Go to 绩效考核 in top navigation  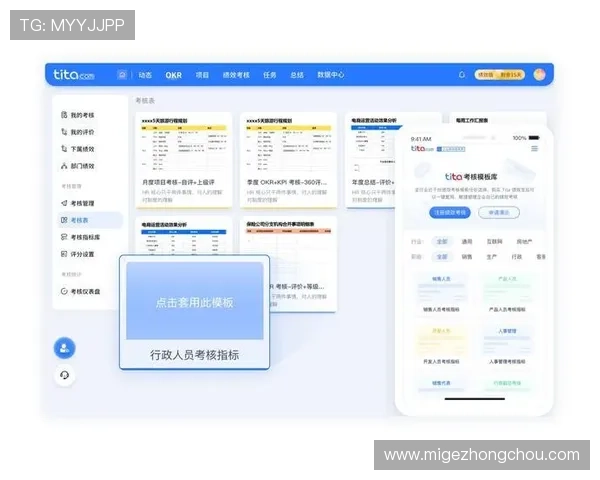click(x=236, y=75)
